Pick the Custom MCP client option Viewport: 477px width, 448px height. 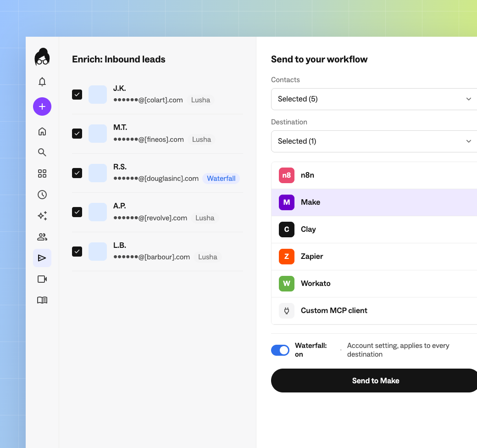pos(374,310)
